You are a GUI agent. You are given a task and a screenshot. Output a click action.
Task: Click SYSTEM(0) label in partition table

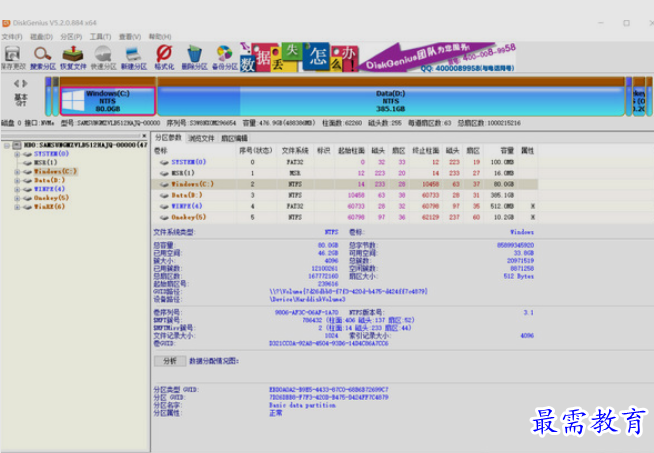click(189, 162)
